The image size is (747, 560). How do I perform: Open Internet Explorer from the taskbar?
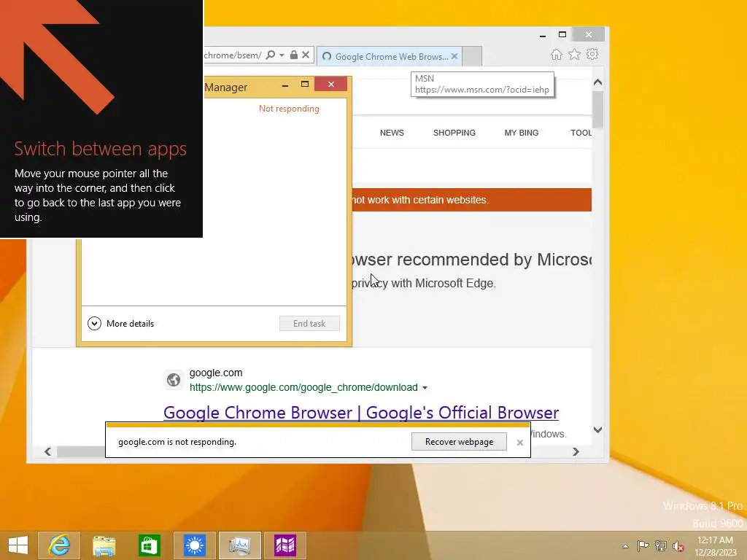pos(59,545)
